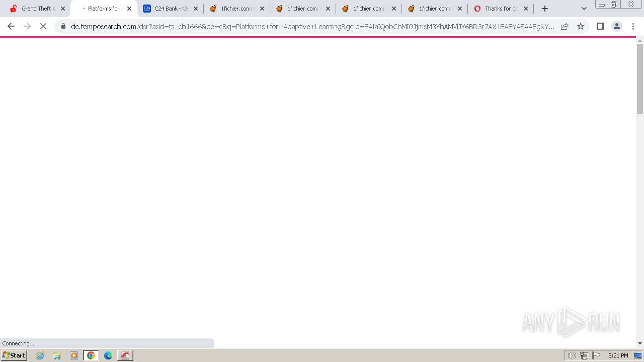
Task: Share this page icon
Action: pyautogui.click(x=565, y=26)
